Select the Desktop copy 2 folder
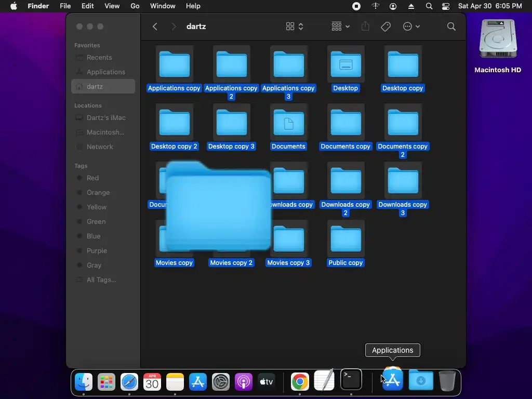 click(175, 123)
